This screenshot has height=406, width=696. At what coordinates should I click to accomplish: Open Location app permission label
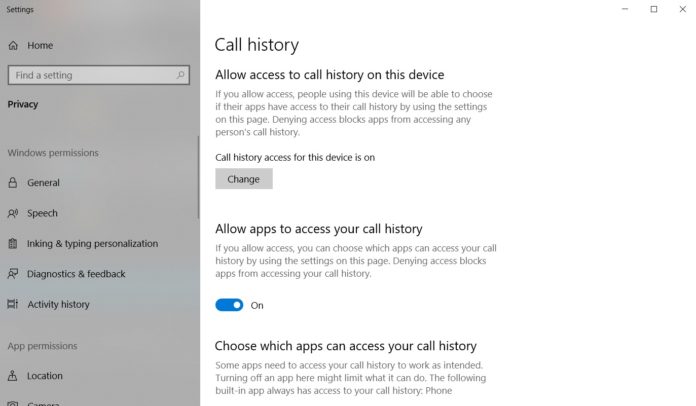(45, 376)
